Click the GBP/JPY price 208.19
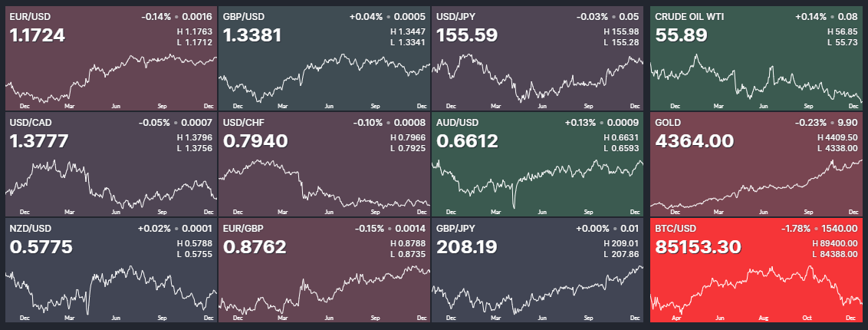 click(x=466, y=247)
